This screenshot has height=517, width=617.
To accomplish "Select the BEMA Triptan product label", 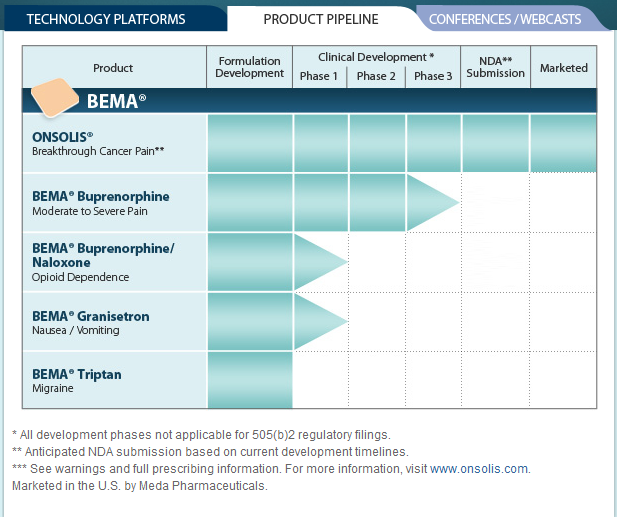I will (77, 374).
